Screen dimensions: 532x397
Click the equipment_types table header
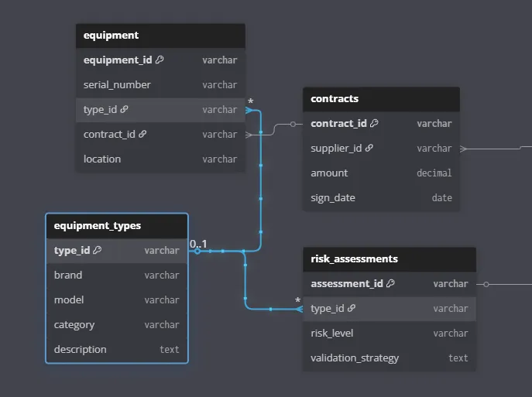[117, 226]
